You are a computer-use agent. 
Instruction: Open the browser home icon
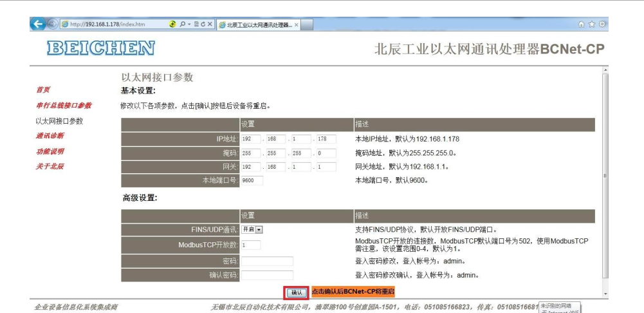click(x=582, y=24)
